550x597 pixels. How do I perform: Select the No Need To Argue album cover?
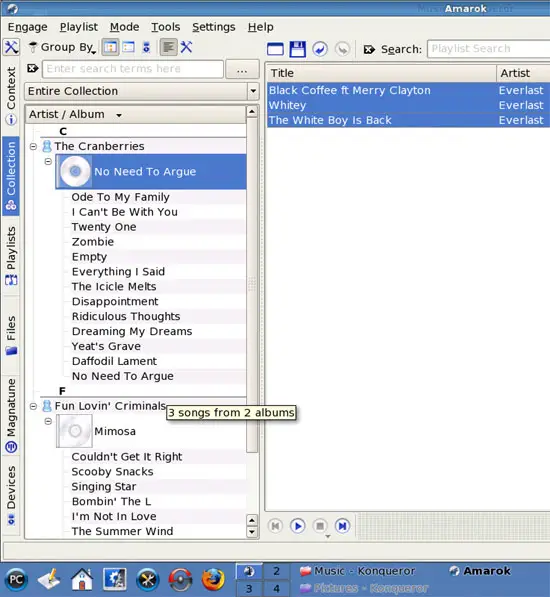(75, 171)
